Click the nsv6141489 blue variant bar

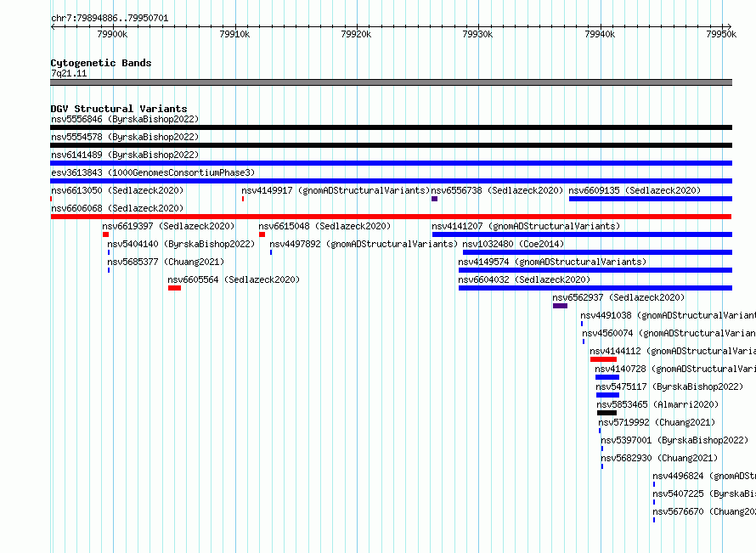pos(391,163)
